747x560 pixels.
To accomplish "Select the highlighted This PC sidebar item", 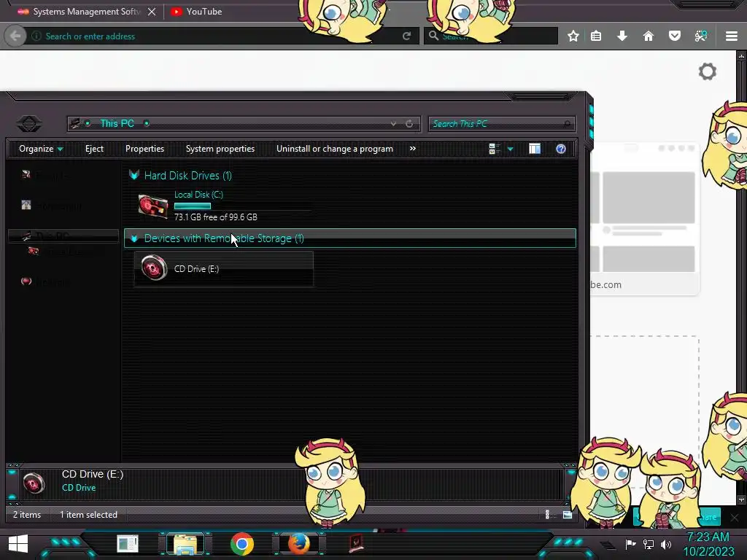I will pos(63,236).
